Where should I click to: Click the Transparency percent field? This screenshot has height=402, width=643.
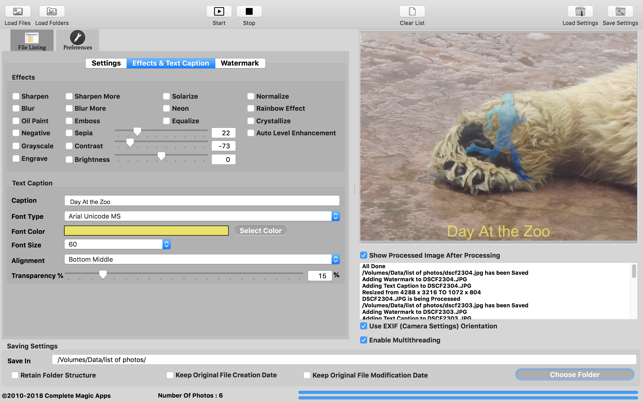click(x=320, y=276)
